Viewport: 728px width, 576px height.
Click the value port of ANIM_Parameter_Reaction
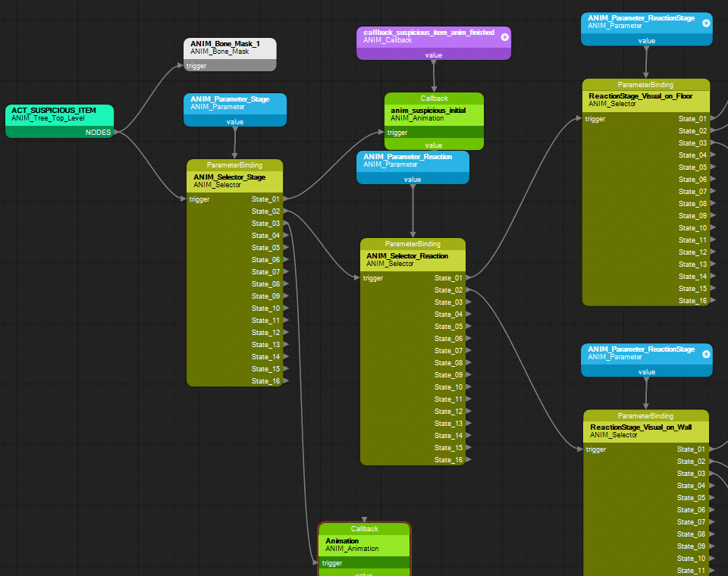click(x=413, y=179)
